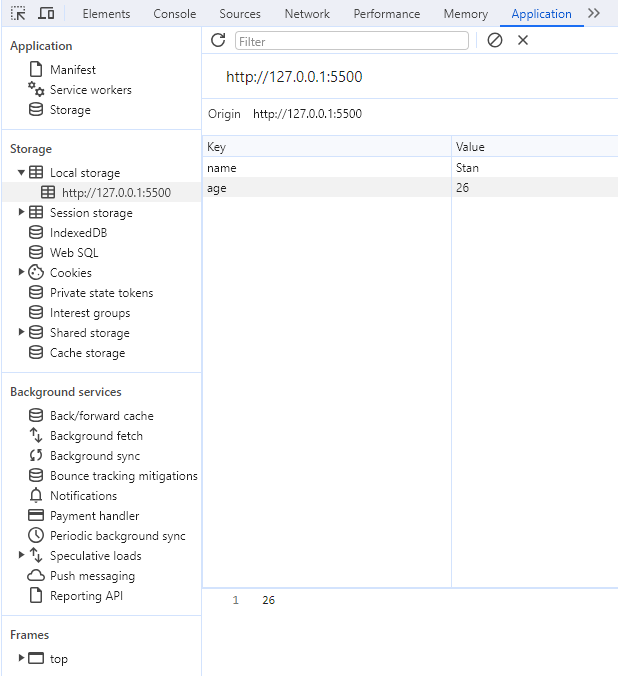618x676 pixels.
Task: Expand the Session storage node
Action: click(21, 212)
